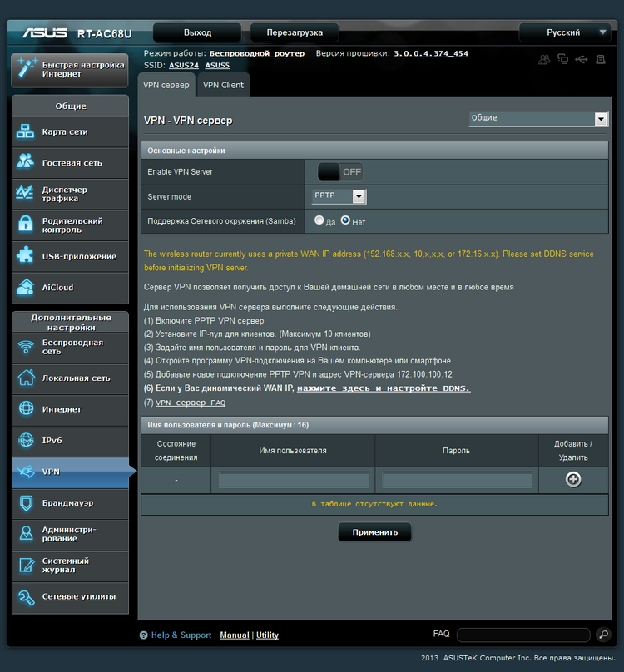Open the USB application puzzle icon
This screenshot has width=624, height=672.
tap(26, 256)
